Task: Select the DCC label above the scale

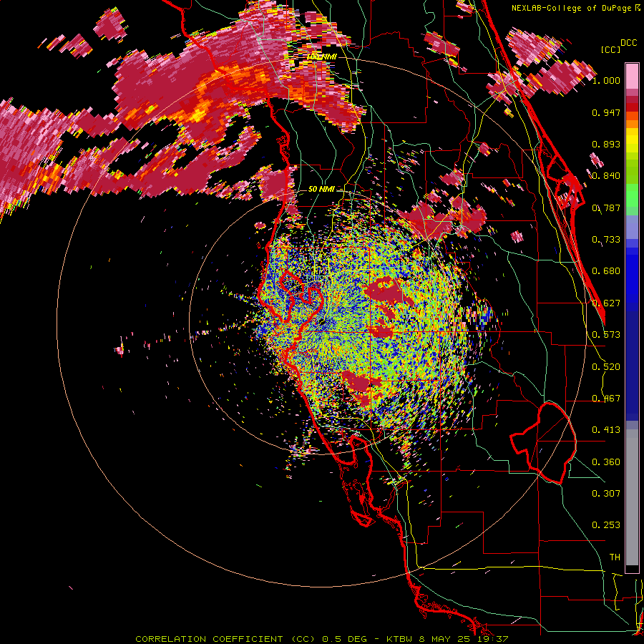Action: tap(628, 43)
